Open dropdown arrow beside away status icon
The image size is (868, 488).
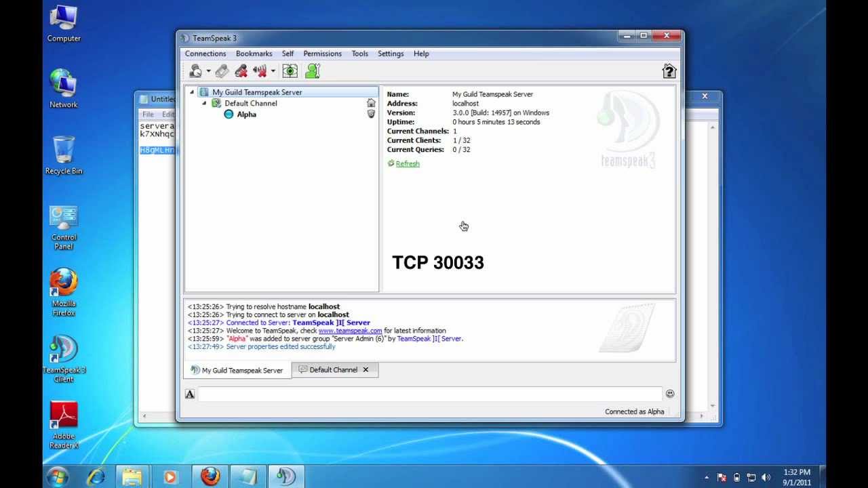208,71
